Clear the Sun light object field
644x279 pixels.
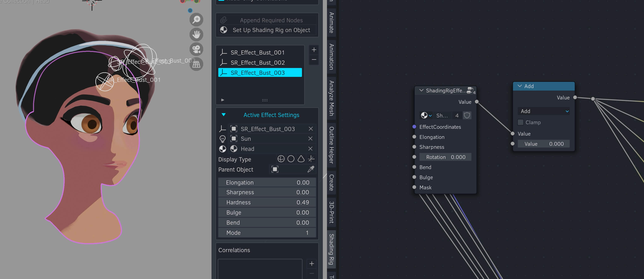[x=310, y=139]
